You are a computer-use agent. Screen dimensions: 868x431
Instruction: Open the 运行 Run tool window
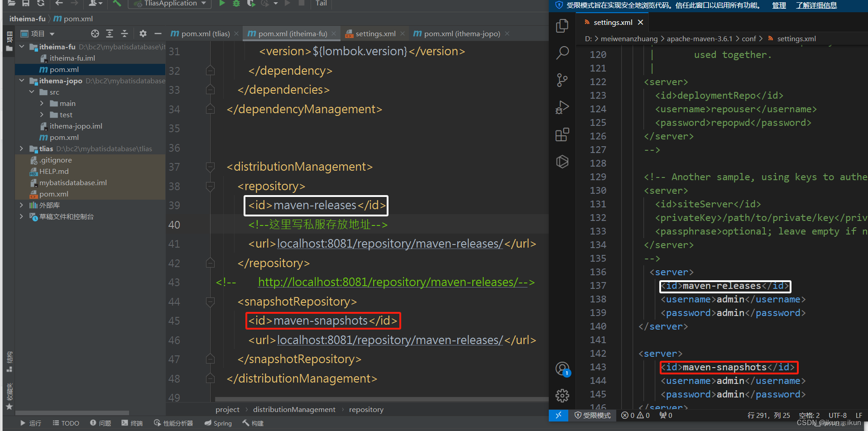(30, 423)
